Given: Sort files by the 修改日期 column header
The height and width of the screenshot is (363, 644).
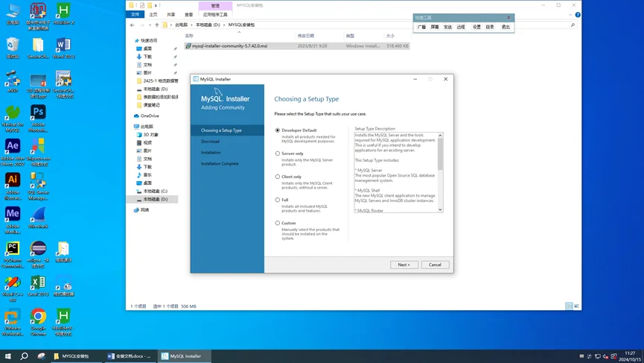Looking at the screenshot, I should tap(306, 36).
